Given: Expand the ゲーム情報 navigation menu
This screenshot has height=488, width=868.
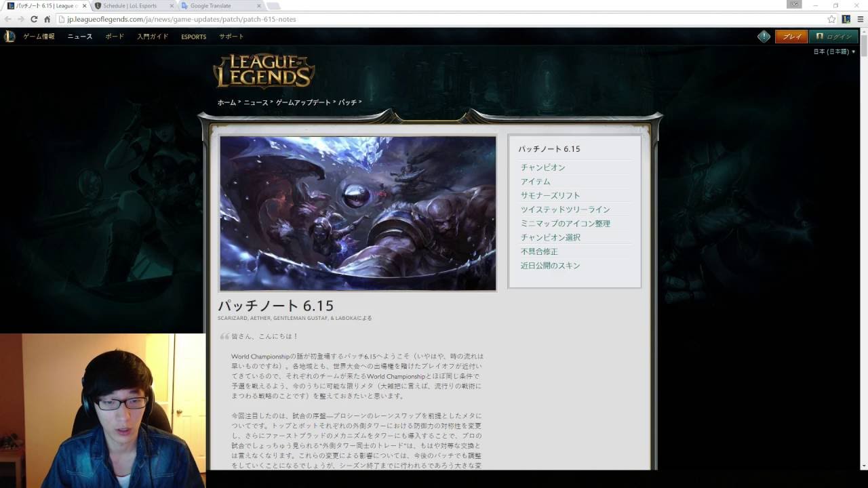Looking at the screenshot, I should (39, 37).
